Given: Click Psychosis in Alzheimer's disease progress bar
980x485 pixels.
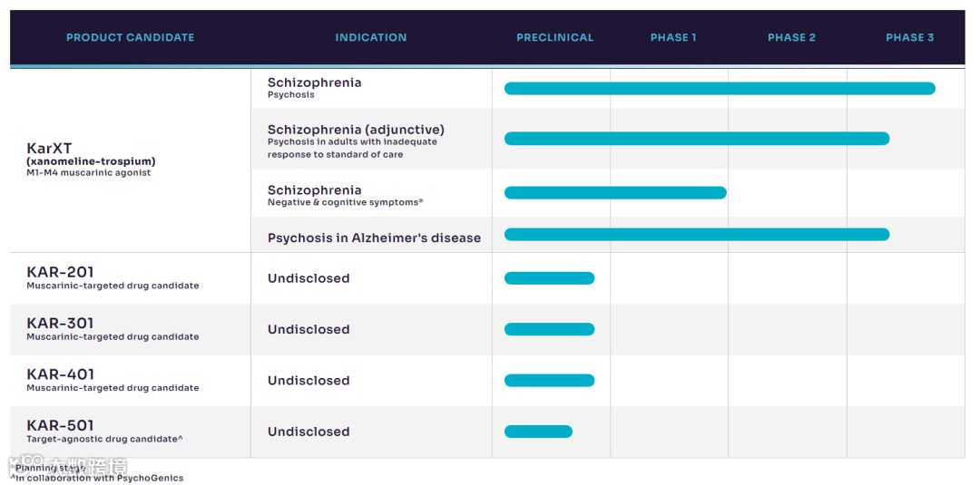Looking at the screenshot, I should (x=696, y=235).
